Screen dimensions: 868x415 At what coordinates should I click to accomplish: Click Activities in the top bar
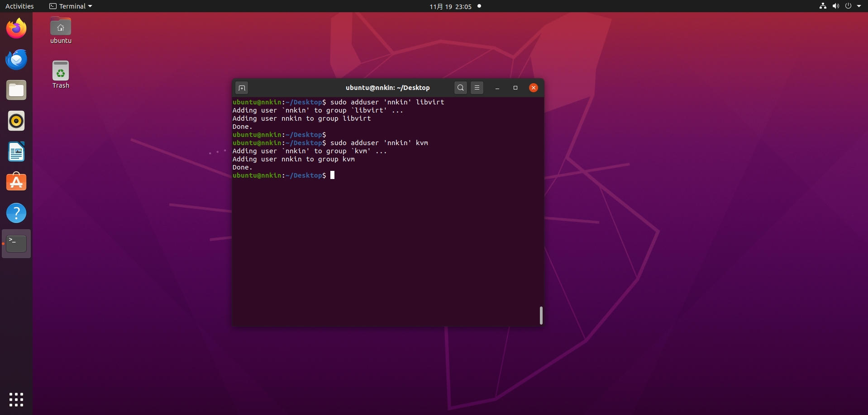point(19,6)
